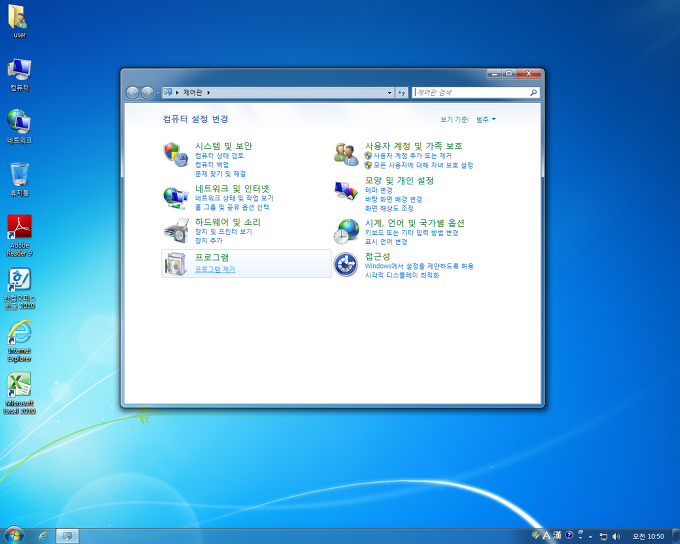The width and height of the screenshot is (680, 544).
Task: Open the 접근성 heading link
Action: pos(377,256)
